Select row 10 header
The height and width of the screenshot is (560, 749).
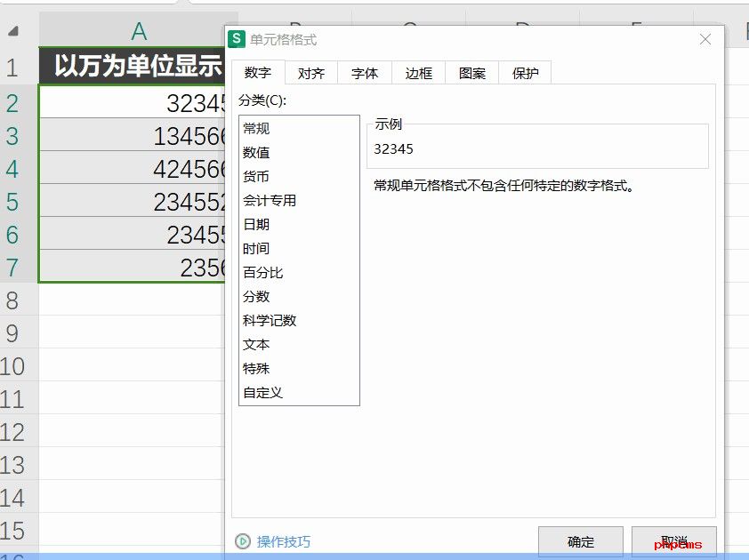point(19,366)
